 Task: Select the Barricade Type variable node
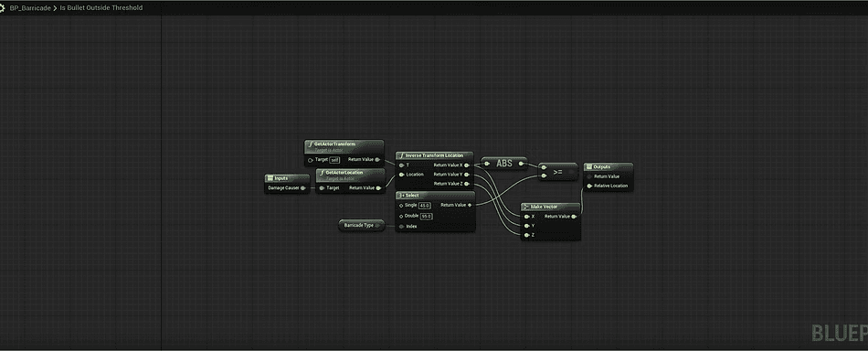(362, 226)
